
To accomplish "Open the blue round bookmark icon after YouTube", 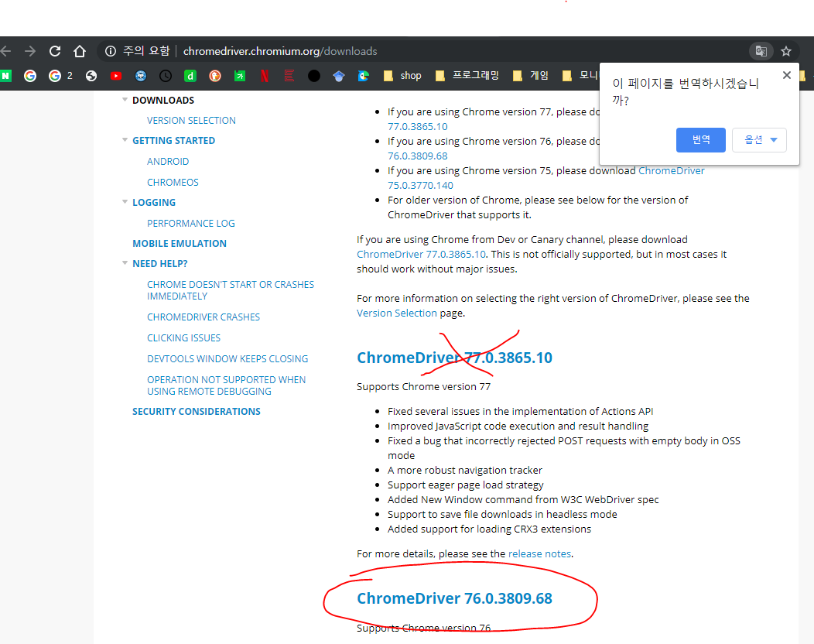I will (x=141, y=76).
